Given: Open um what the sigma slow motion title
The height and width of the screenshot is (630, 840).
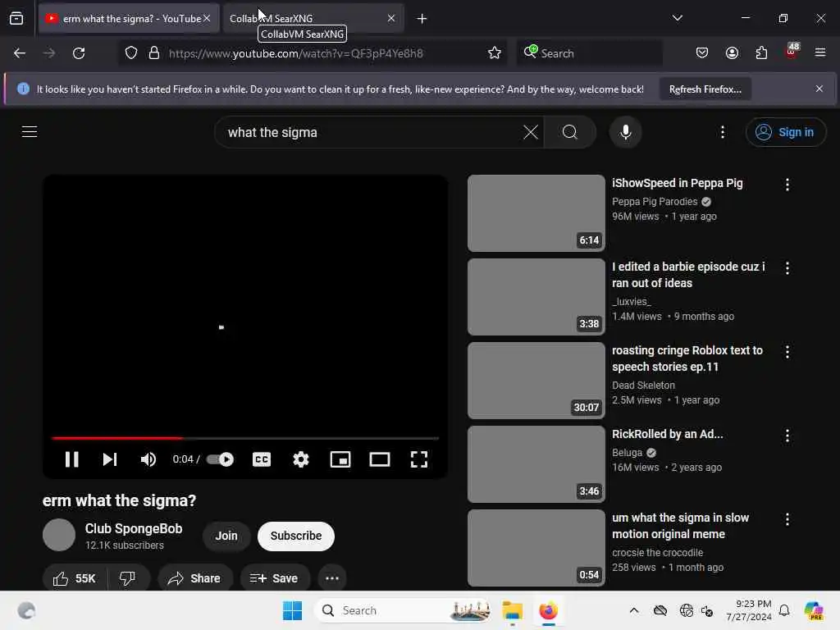Looking at the screenshot, I should point(680,526).
